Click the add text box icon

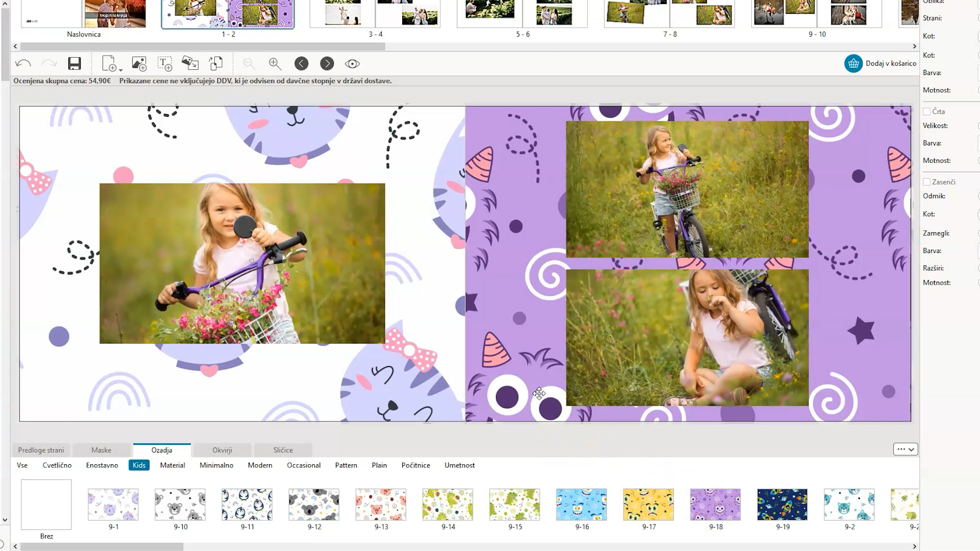(165, 64)
